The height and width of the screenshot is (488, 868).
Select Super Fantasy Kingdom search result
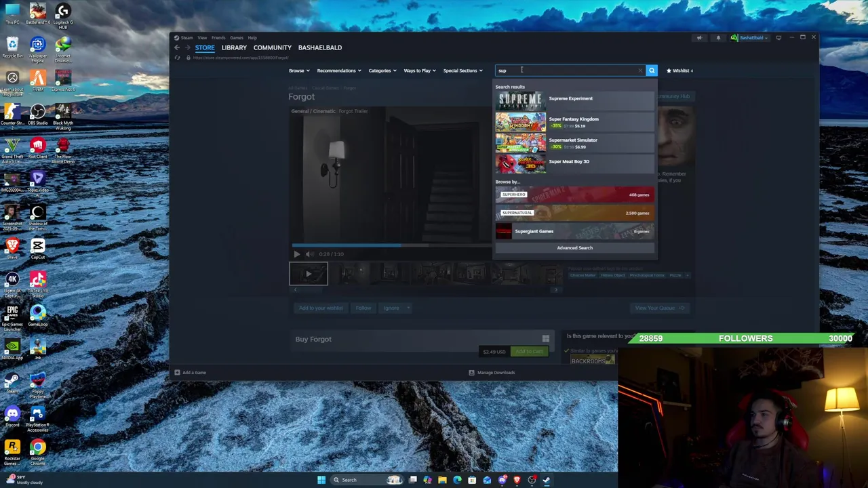[x=575, y=122]
